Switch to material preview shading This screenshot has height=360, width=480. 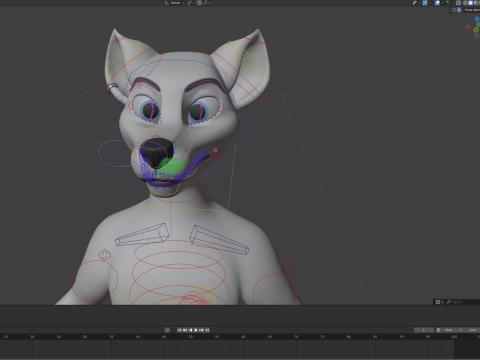pyautogui.click(x=476, y=3)
